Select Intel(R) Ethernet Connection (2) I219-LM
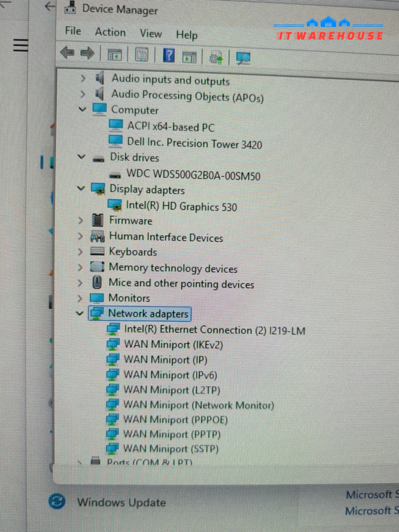This screenshot has height=532, width=399. pyautogui.click(x=215, y=330)
